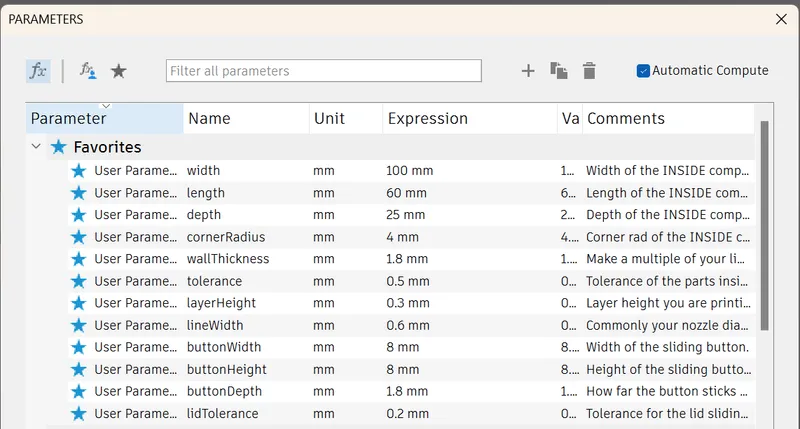Unfavorite the width parameter star

tap(79, 170)
